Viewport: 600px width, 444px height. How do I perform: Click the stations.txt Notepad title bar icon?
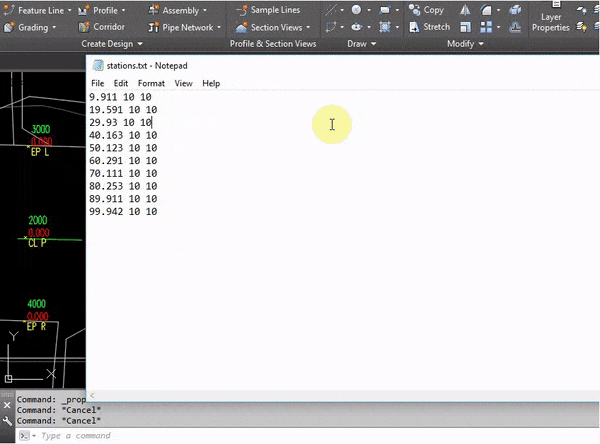(x=98, y=65)
